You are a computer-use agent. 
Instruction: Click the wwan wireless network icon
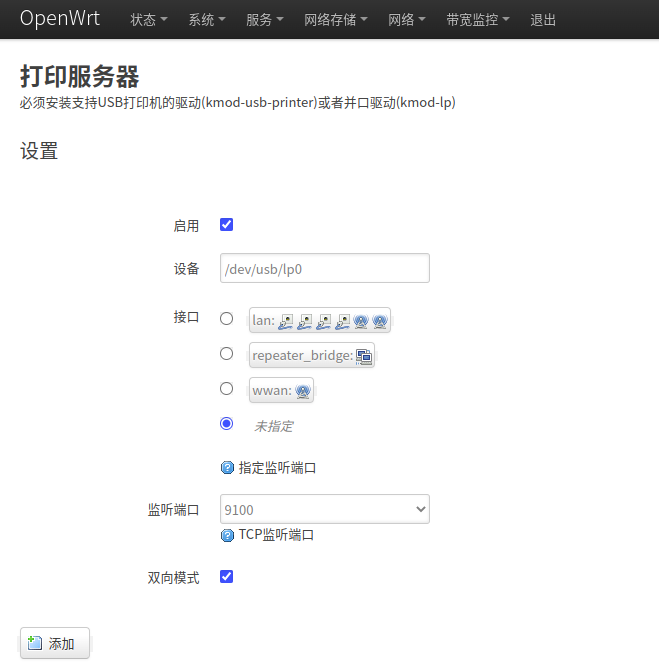[303, 391]
